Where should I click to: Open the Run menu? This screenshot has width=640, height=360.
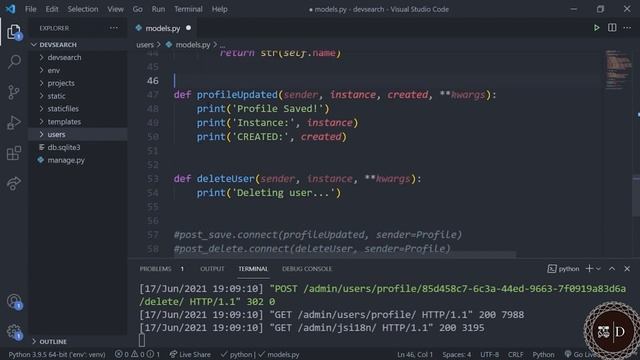[158, 9]
